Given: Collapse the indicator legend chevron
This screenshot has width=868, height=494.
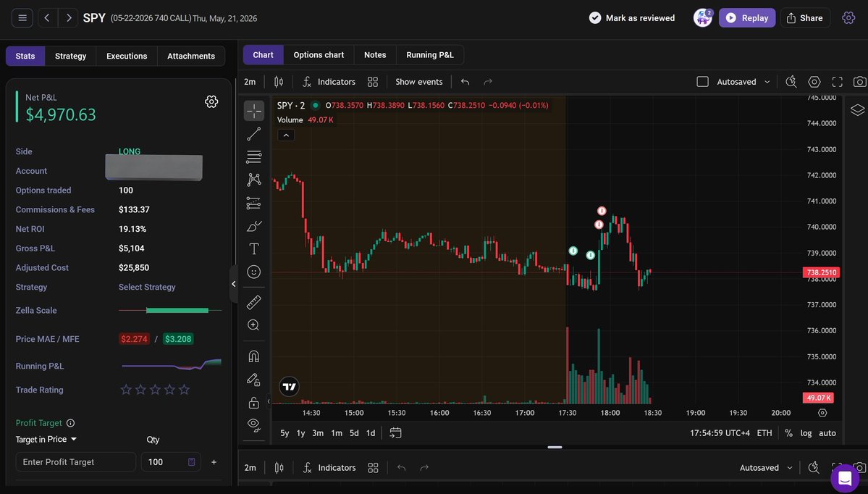Looking at the screenshot, I should point(286,135).
